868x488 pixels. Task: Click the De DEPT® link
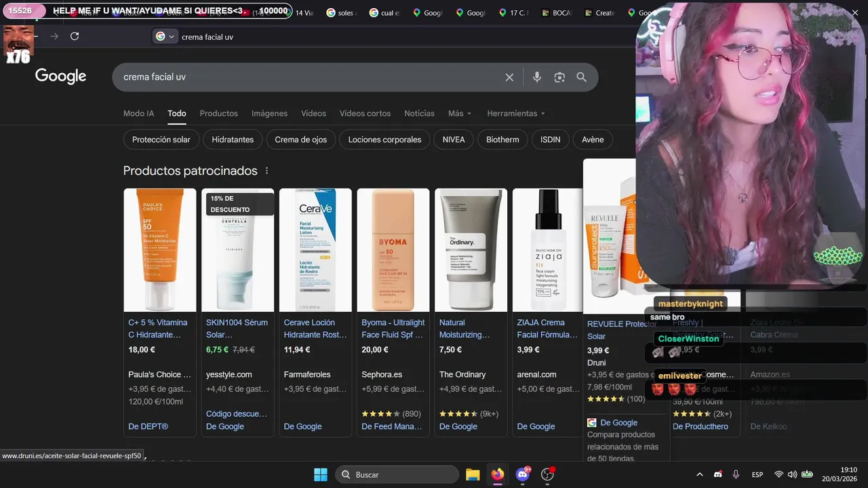click(149, 426)
